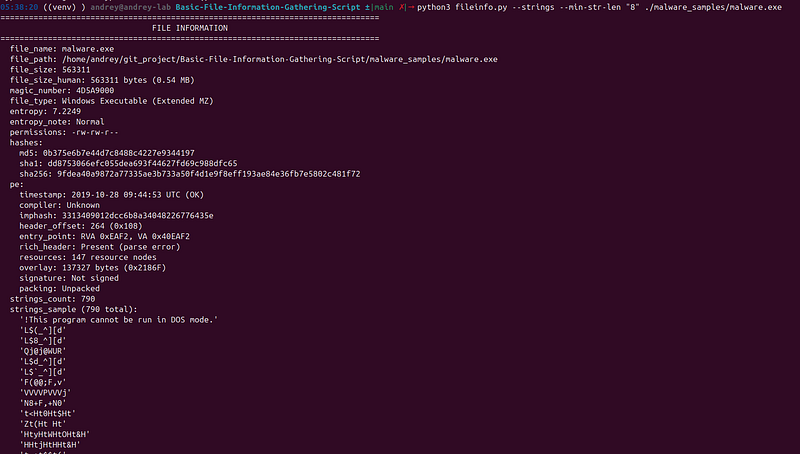The width and height of the screenshot is (800, 454).
Task: Click the FILE INFORMATION header text
Action: tap(190, 28)
